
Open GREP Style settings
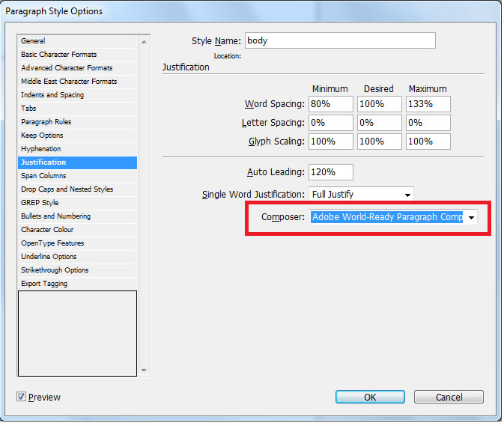[77, 203]
